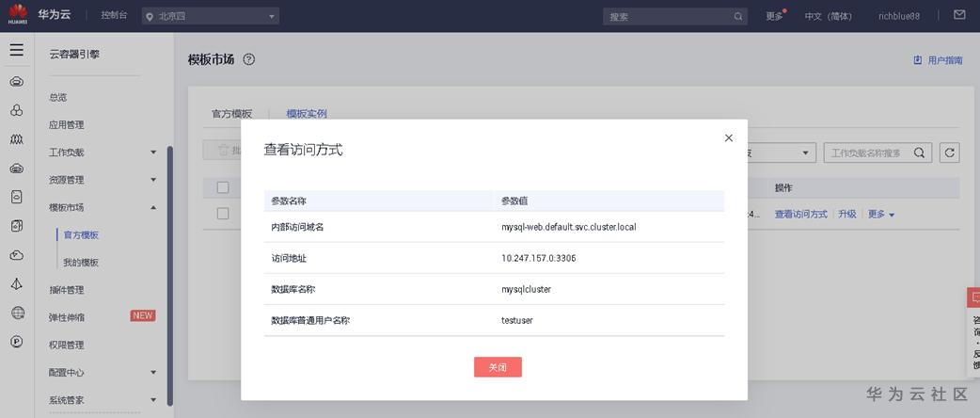This screenshot has width=980, height=418.
Task: Click the circled P sidebar icon
Action: click(x=17, y=342)
